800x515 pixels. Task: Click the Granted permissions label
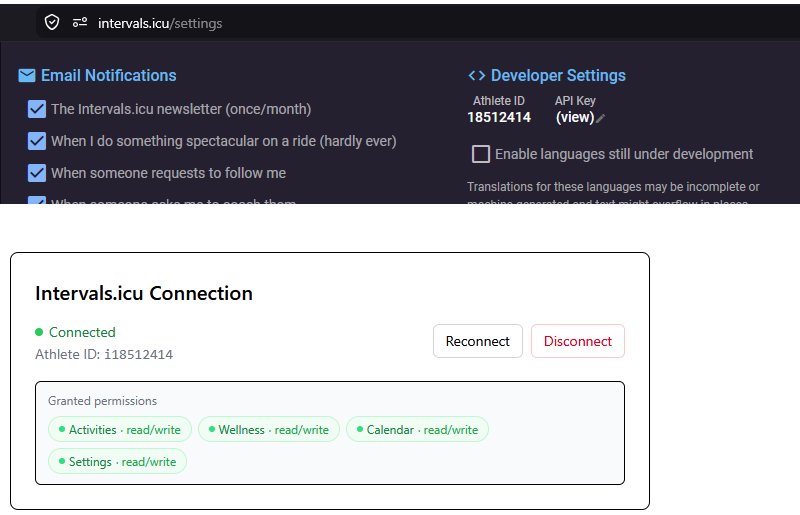click(x=103, y=401)
